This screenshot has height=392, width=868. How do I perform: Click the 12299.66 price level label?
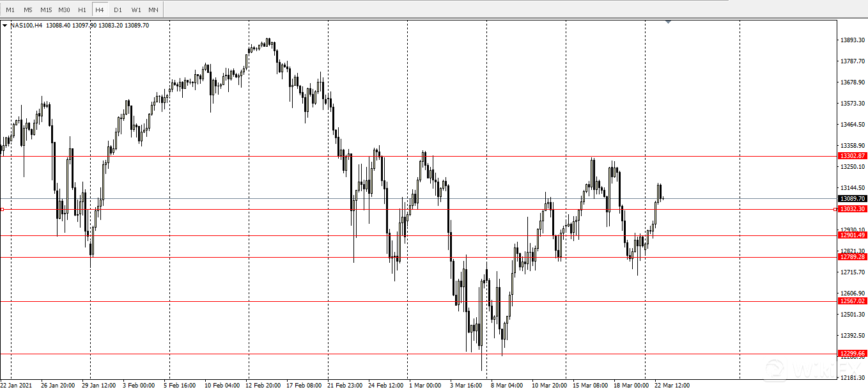(x=853, y=354)
